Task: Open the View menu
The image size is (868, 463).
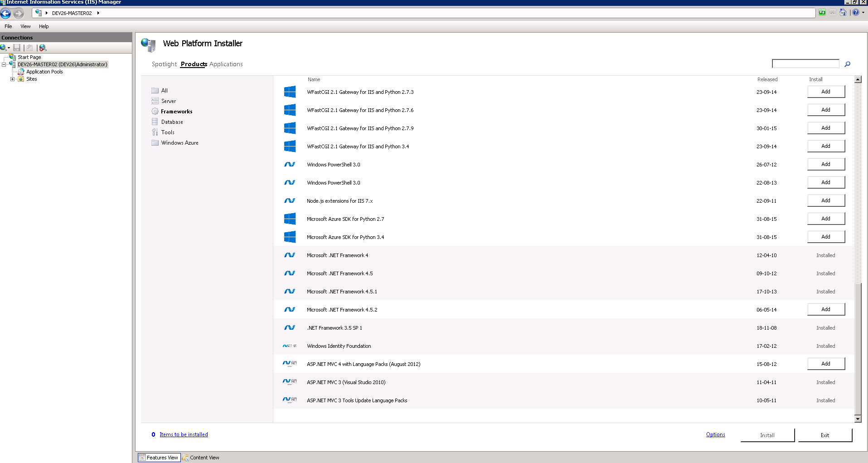Action: 25,26
